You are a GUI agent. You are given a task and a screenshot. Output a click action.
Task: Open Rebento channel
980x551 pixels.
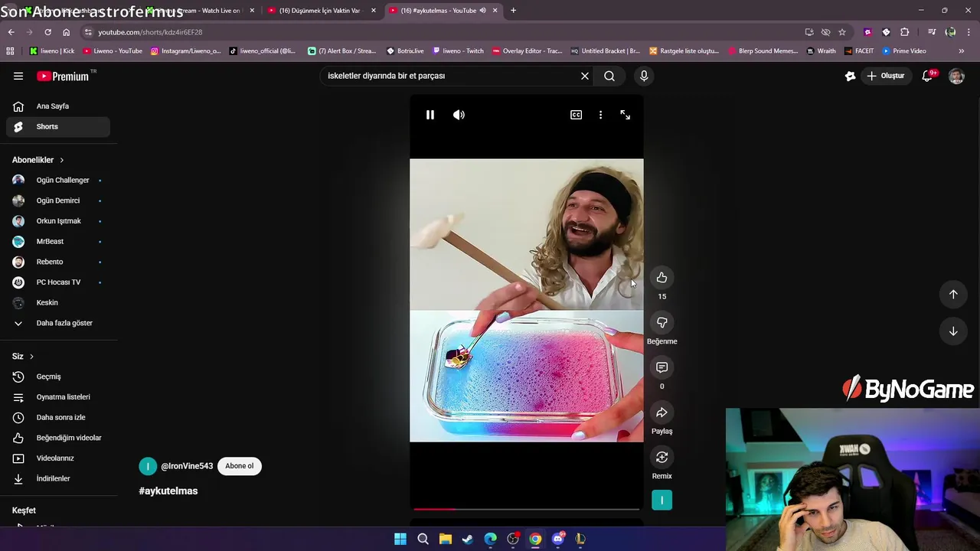point(58,262)
